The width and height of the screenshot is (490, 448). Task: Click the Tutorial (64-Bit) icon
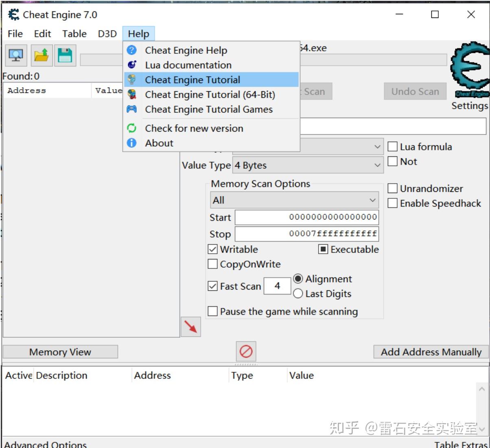pyautogui.click(x=132, y=94)
